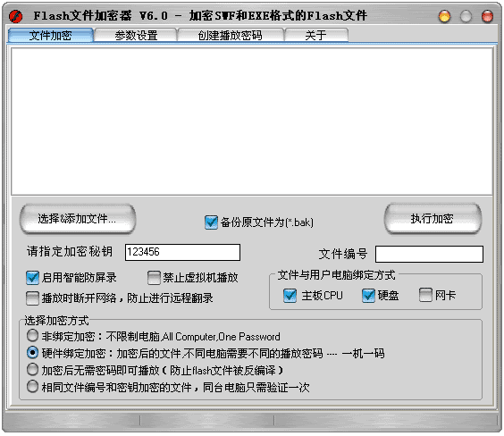Select the 文件加密 tab
The height and width of the screenshot is (436, 504).
tap(51, 35)
